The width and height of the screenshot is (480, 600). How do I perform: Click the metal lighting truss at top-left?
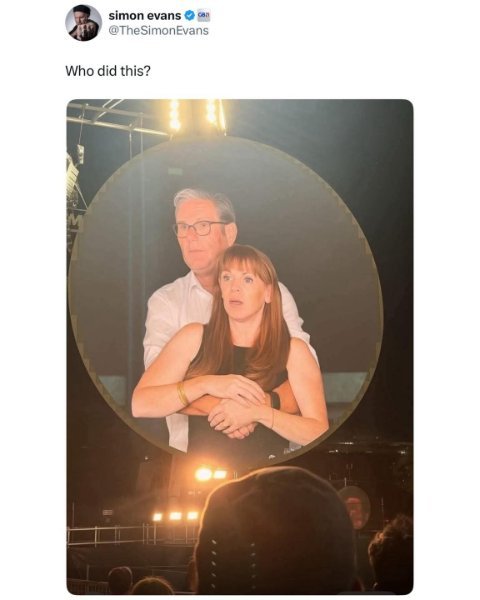115,118
